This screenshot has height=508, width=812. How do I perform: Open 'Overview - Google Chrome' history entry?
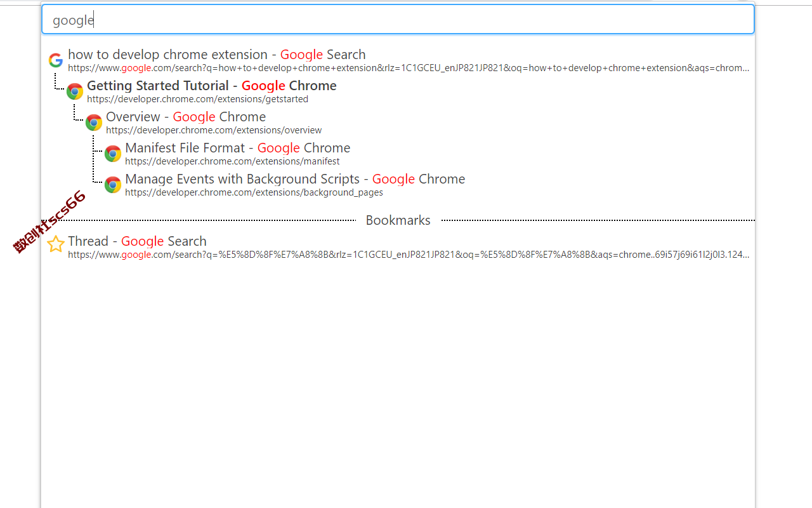click(186, 117)
